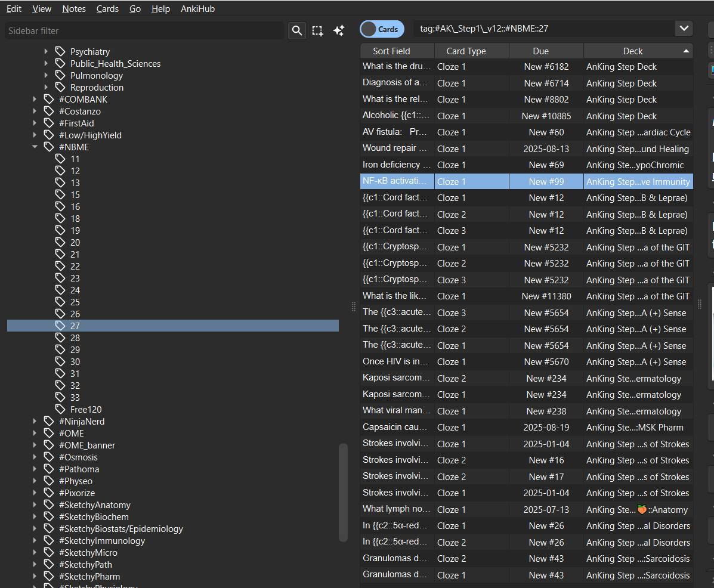714x588 pixels.
Task: Open the search history dropdown arrow
Action: click(683, 28)
